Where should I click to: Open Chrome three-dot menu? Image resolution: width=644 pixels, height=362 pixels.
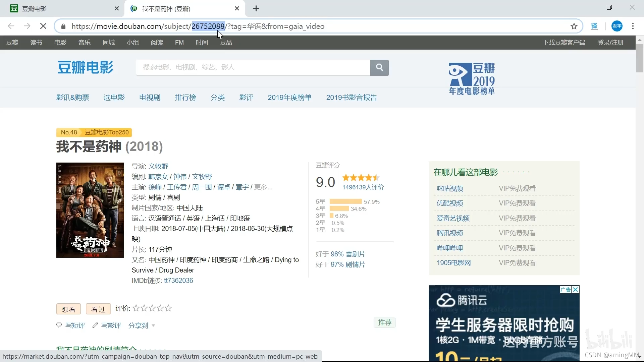(x=633, y=26)
